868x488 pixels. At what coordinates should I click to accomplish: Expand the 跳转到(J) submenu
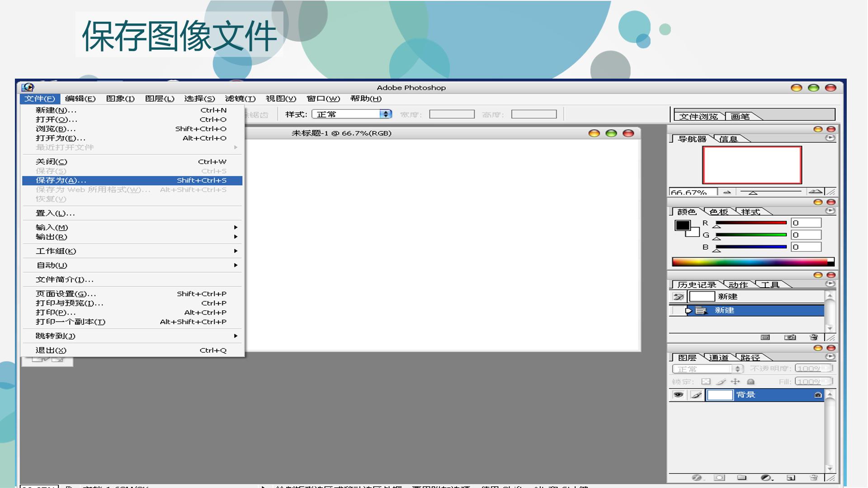[x=132, y=336]
